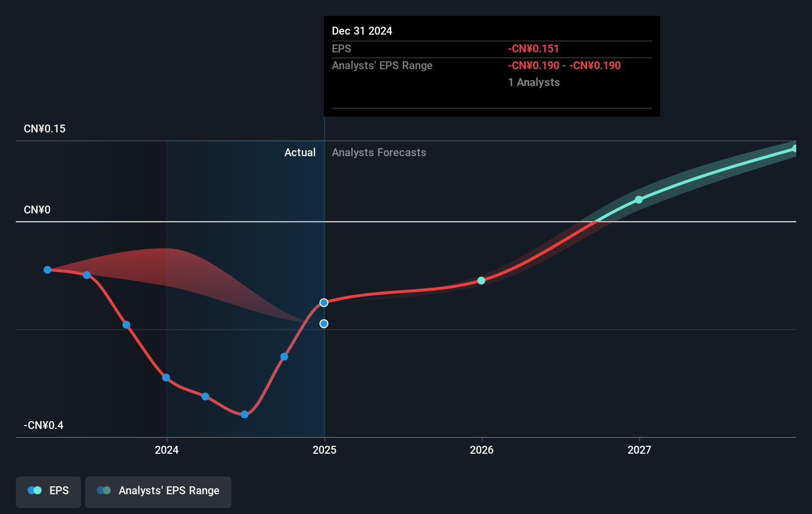Click the EPS data point in late 2023
Screen dimensions: 812x514
coord(126,325)
